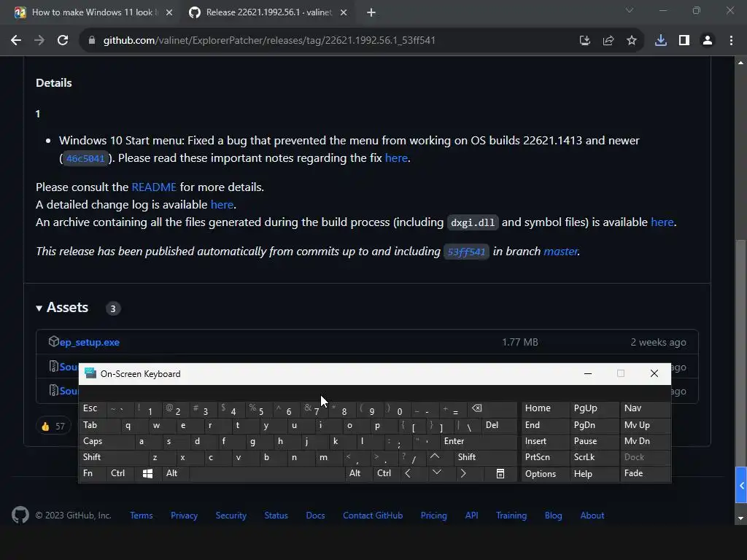This screenshot has height=560, width=747.
Task: Click the thumbs up reaction with 57
Action: [x=53, y=426]
